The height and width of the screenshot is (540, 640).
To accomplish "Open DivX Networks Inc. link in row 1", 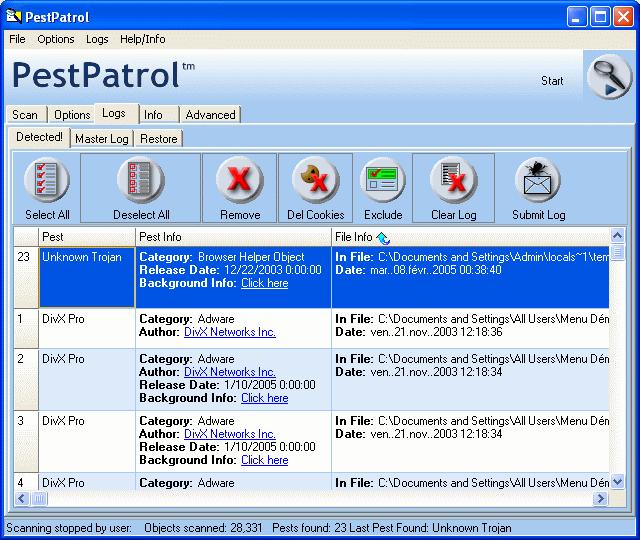I will point(230,332).
